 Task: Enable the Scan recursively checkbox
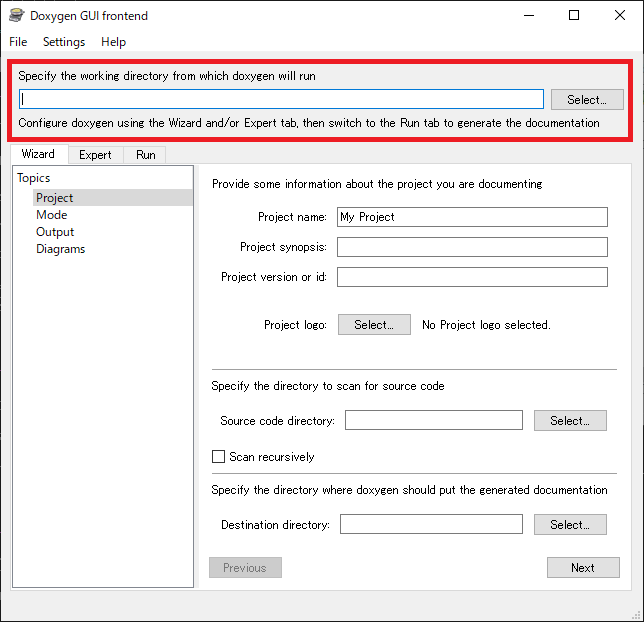point(219,457)
